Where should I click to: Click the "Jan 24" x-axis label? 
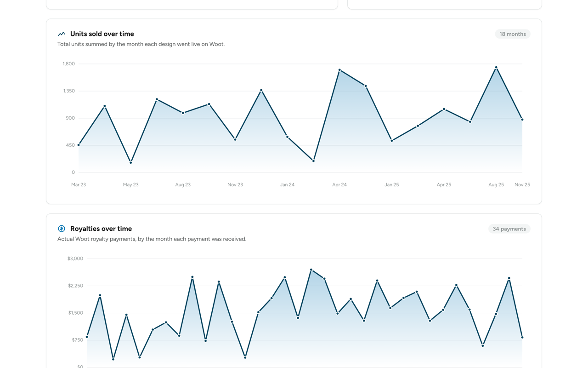(288, 184)
